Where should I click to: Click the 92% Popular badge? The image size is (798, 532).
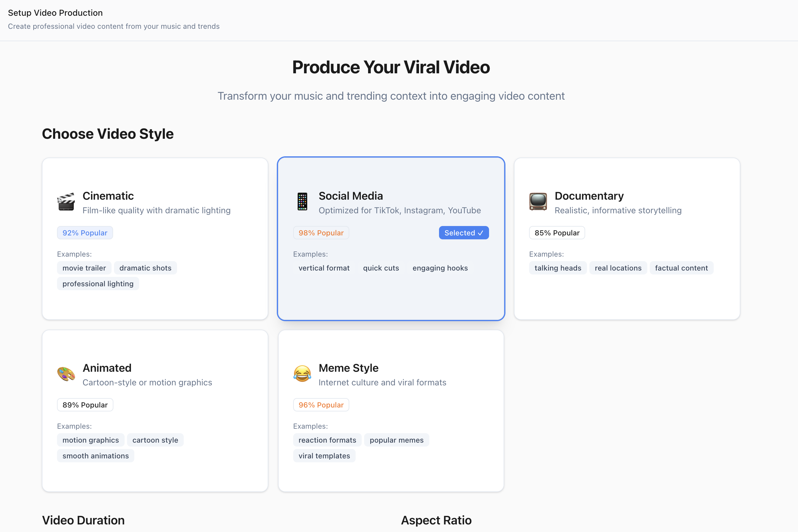pyautogui.click(x=85, y=233)
